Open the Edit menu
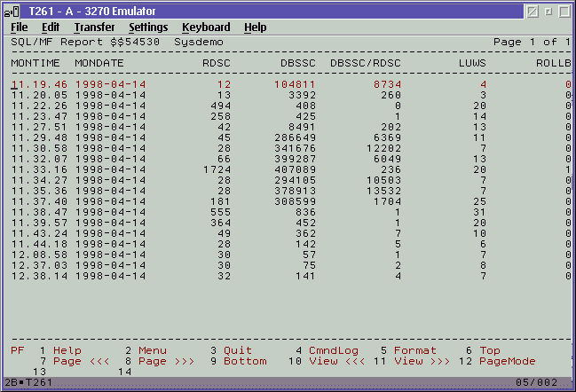The width and height of the screenshot is (576, 392). tap(51, 27)
